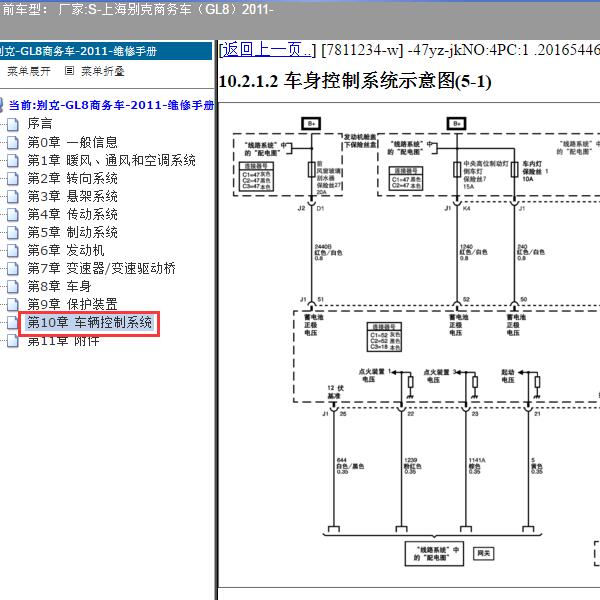Open 第4章 传动系统 chapter
The width and height of the screenshot is (600, 600).
(72, 214)
